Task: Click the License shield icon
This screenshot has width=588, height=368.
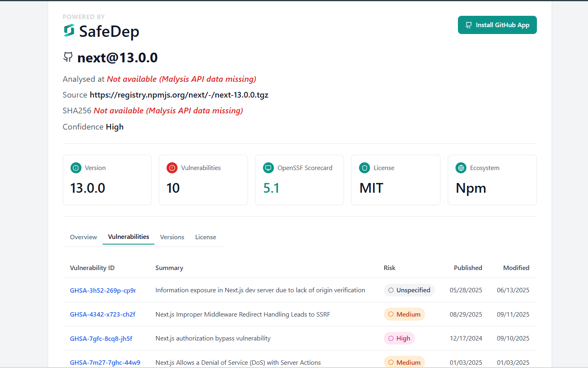Action: click(x=364, y=168)
